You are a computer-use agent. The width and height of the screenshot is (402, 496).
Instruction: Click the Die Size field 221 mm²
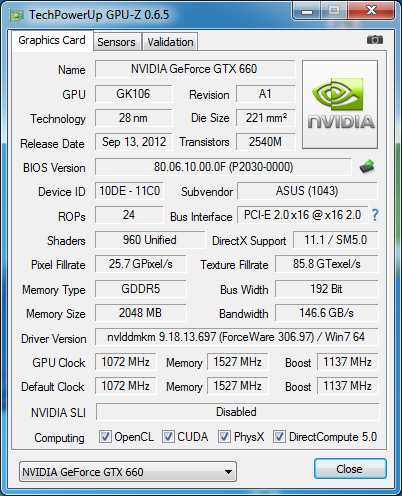pyautogui.click(x=266, y=118)
